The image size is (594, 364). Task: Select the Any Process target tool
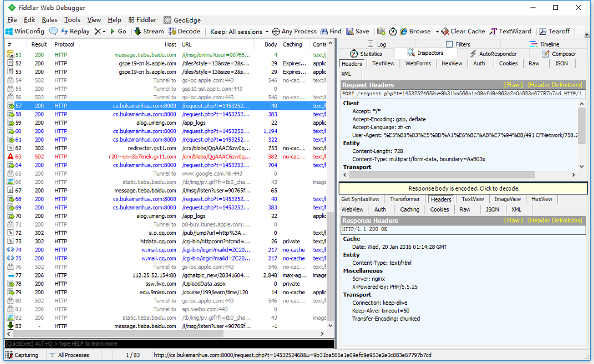295,32
